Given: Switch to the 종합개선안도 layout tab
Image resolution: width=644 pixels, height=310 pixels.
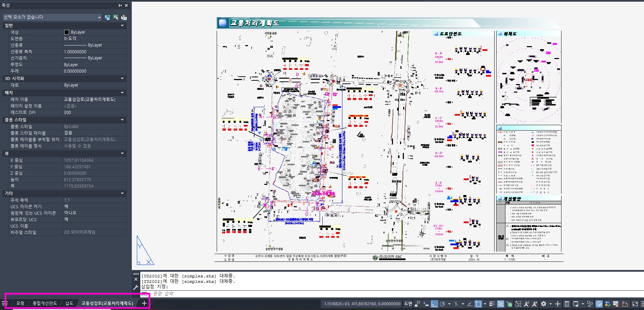Looking at the screenshot, I should click(44, 303).
